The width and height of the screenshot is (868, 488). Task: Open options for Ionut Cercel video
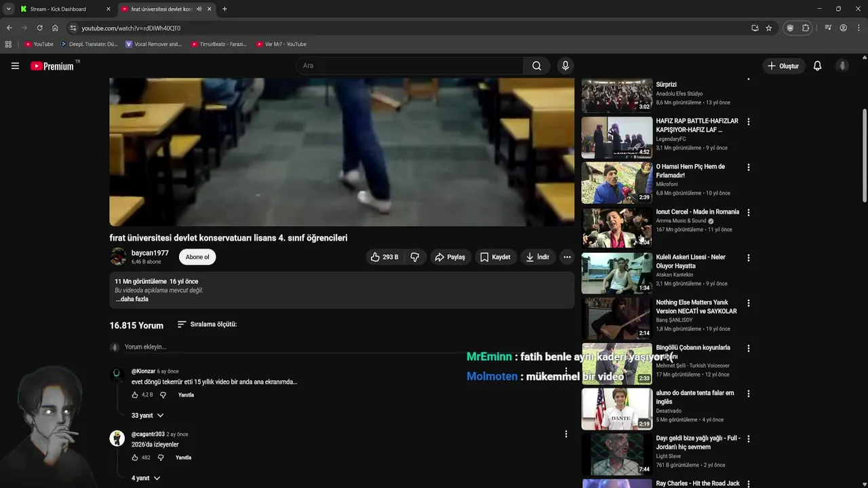tap(749, 213)
